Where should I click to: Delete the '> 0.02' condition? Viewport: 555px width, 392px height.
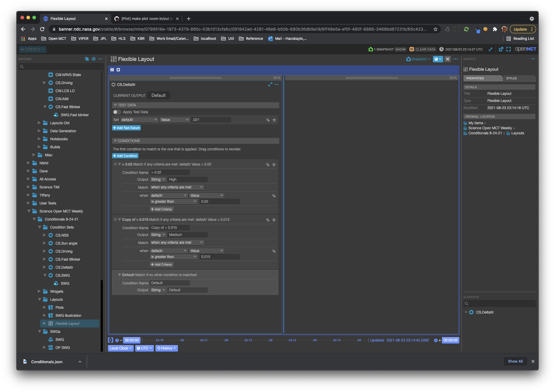point(274,164)
